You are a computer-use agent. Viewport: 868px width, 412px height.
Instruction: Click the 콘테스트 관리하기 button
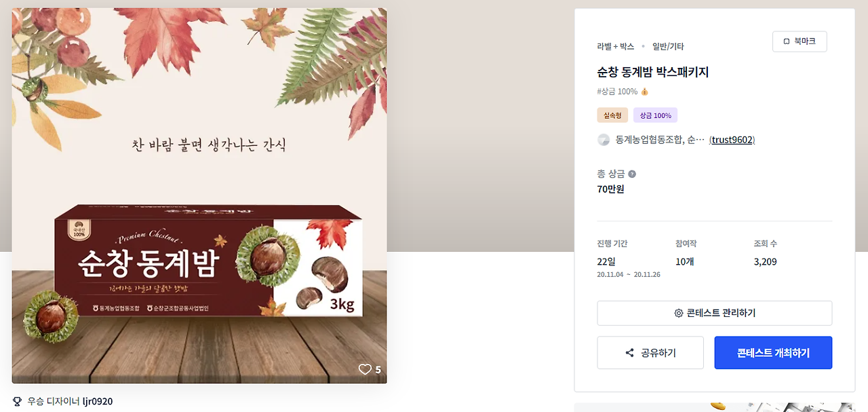[x=715, y=313]
